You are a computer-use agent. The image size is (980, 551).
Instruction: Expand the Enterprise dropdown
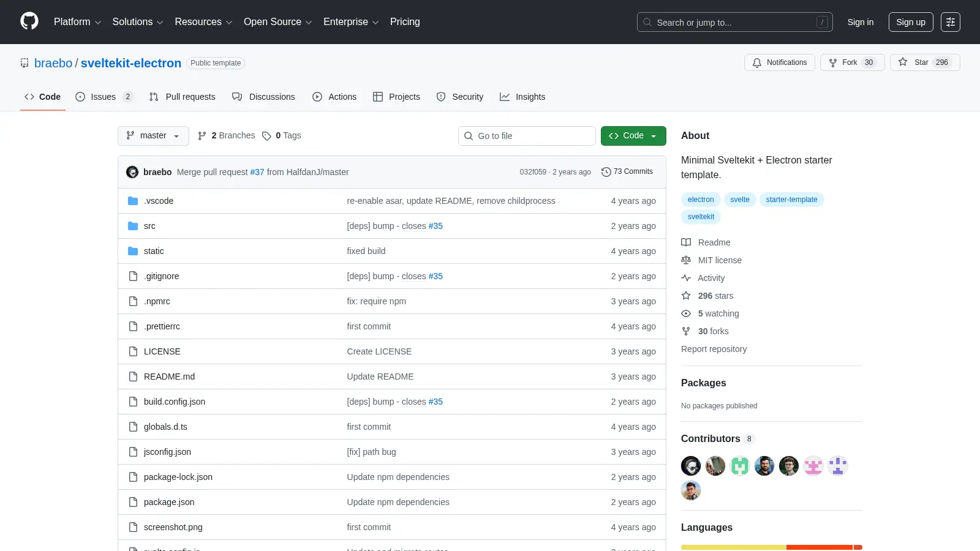(351, 22)
